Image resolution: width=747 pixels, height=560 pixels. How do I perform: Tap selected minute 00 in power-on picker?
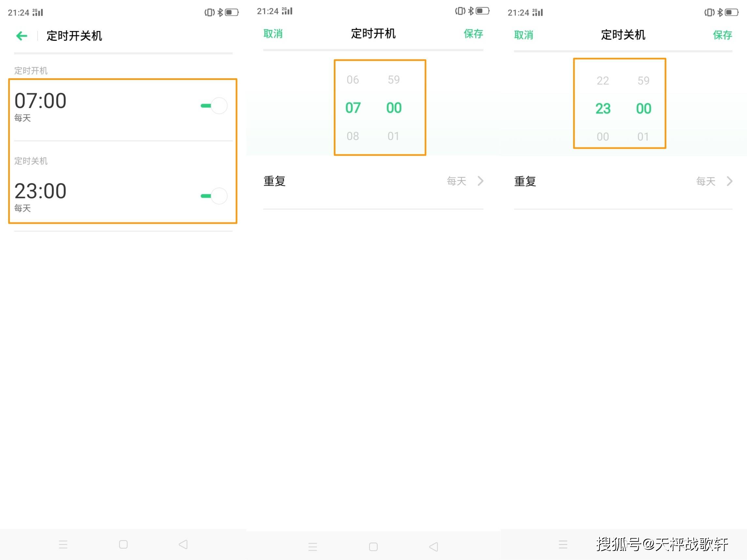pyautogui.click(x=394, y=108)
